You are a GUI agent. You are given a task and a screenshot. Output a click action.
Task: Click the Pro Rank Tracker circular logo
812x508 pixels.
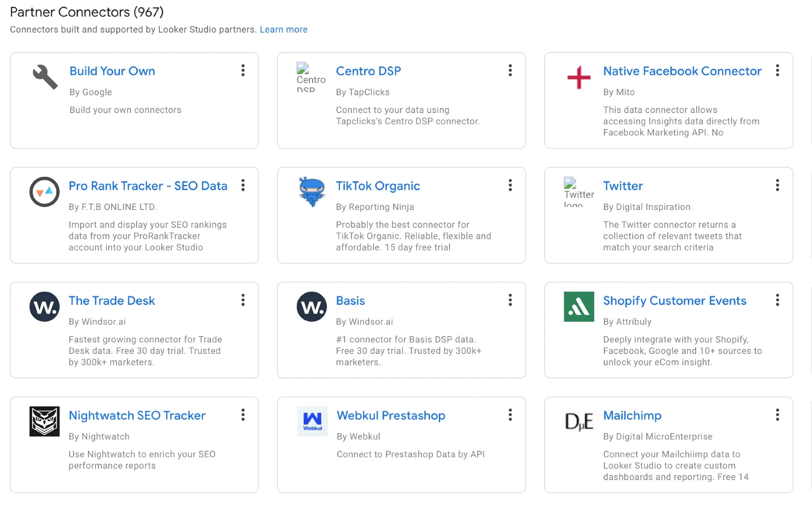pyautogui.click(x=44, y=192)
